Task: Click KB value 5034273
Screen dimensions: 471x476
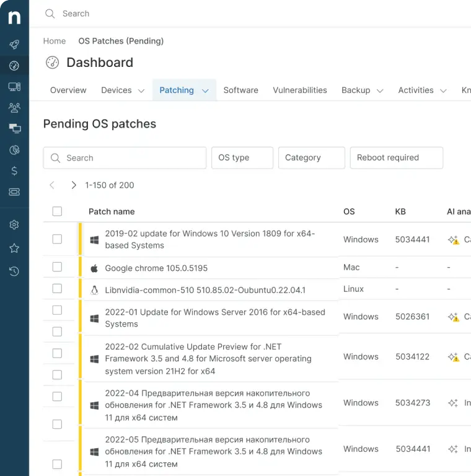Action: [x=413, y=403]
